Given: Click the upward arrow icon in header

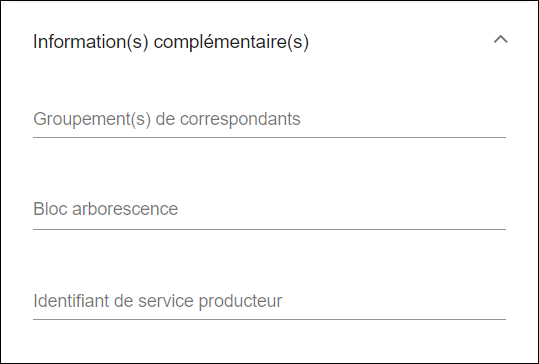Looking at the screenshot, I should 500,40.
